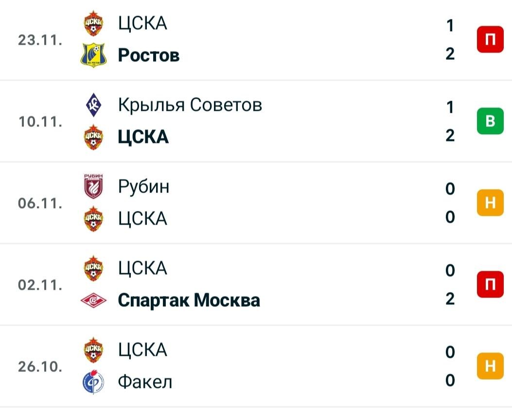Click the green В win badge

[x=490, y=121]
